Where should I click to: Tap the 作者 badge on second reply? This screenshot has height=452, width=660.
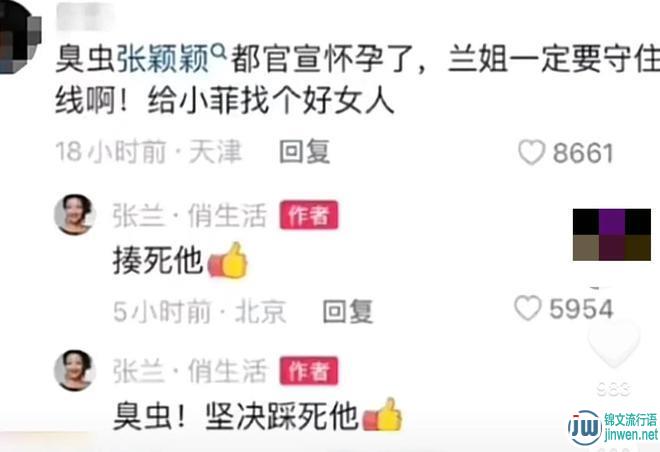(309, 371)
